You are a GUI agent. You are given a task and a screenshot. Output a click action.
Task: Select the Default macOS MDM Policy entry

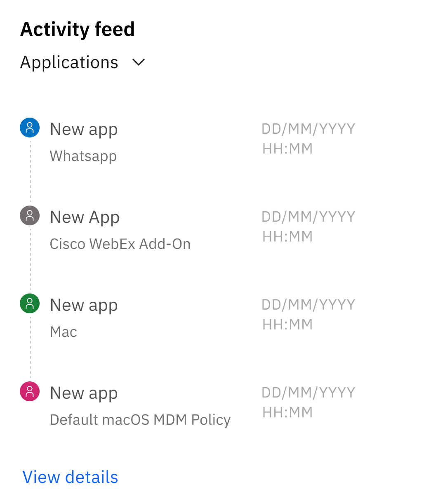tap(140, 420)
